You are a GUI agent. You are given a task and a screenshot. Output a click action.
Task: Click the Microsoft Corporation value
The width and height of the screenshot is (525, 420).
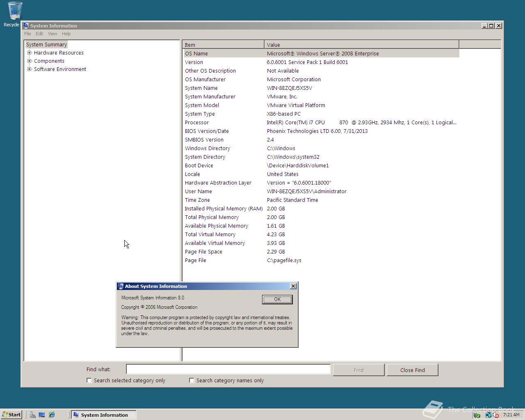(294, 79)
